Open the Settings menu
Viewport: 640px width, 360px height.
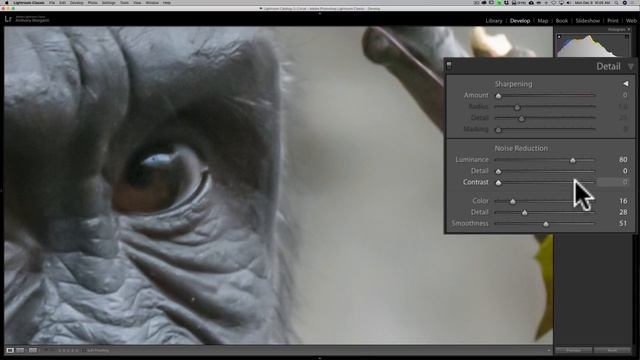tap(109, 2)
